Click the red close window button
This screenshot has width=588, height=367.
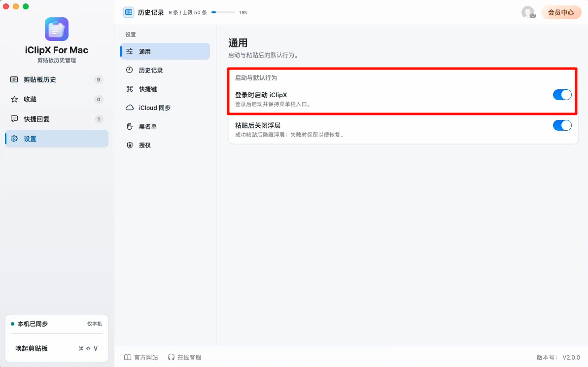click(x=6, y=6)
